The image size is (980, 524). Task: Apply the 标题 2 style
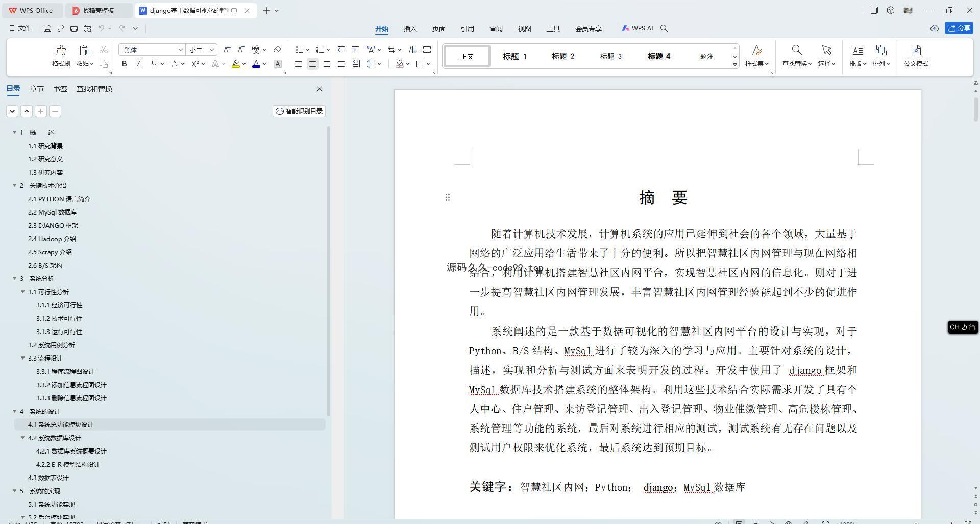(563, 56)
